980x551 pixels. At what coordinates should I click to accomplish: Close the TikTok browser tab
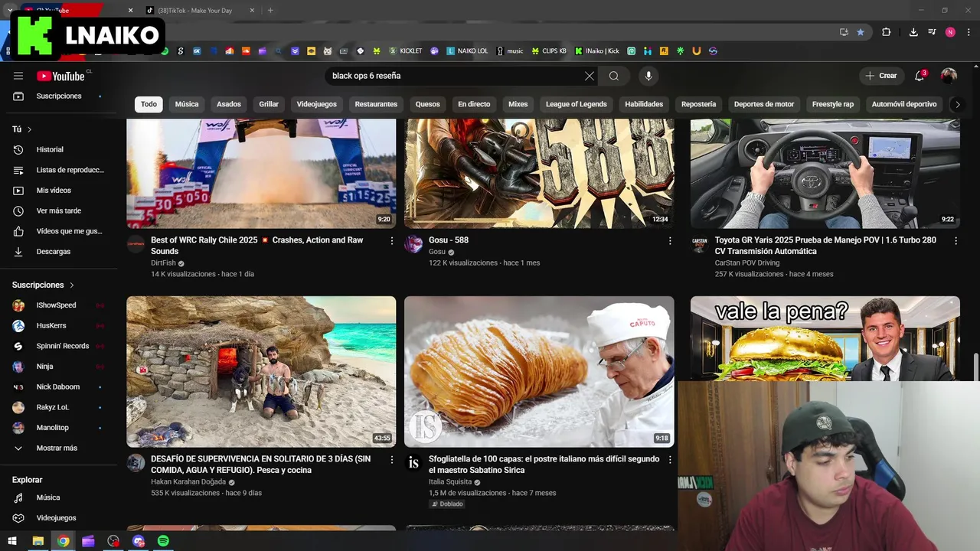pyautogui.click(x=253, y=11)
